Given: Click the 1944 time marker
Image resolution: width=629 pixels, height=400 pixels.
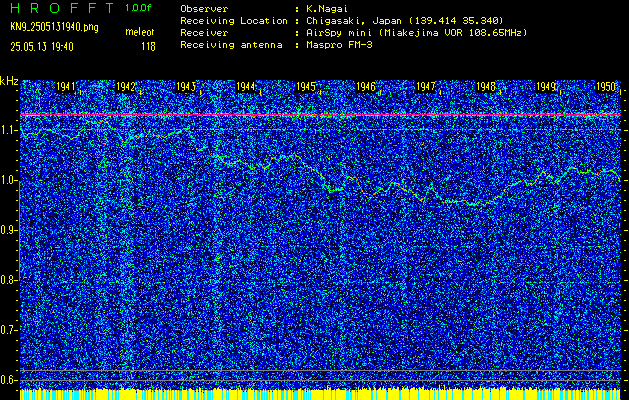Looking at the screenshot, I should coord(246,87).
